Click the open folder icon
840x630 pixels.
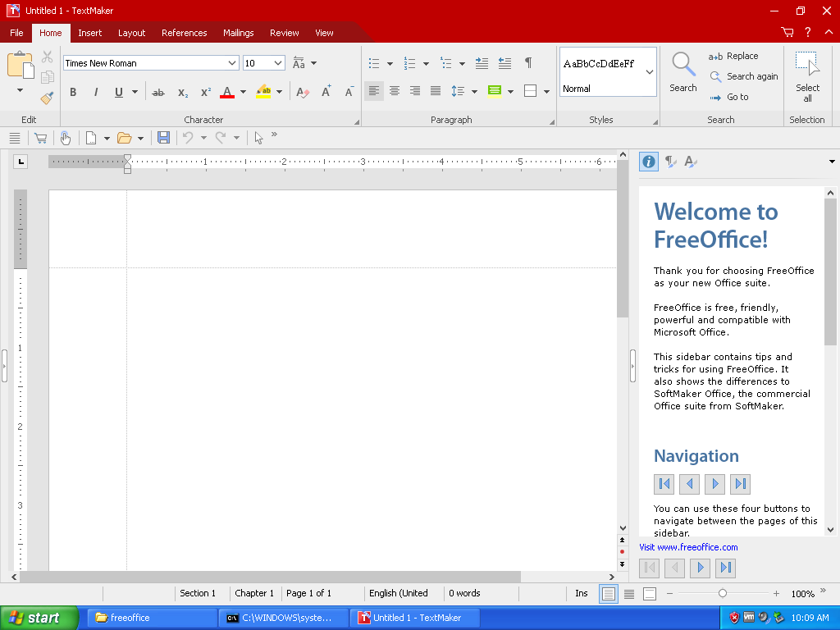(125, 138)
